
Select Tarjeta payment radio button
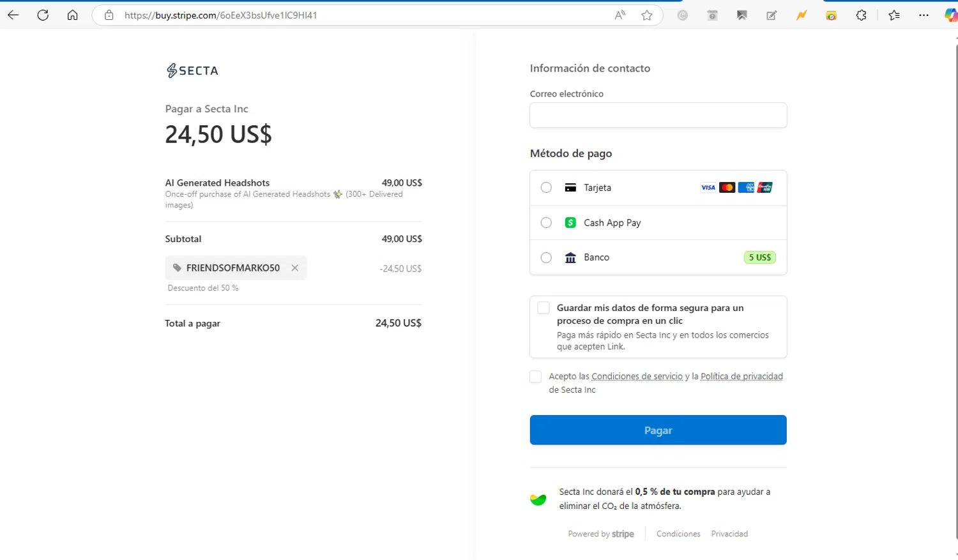click(x=546, y=188)
